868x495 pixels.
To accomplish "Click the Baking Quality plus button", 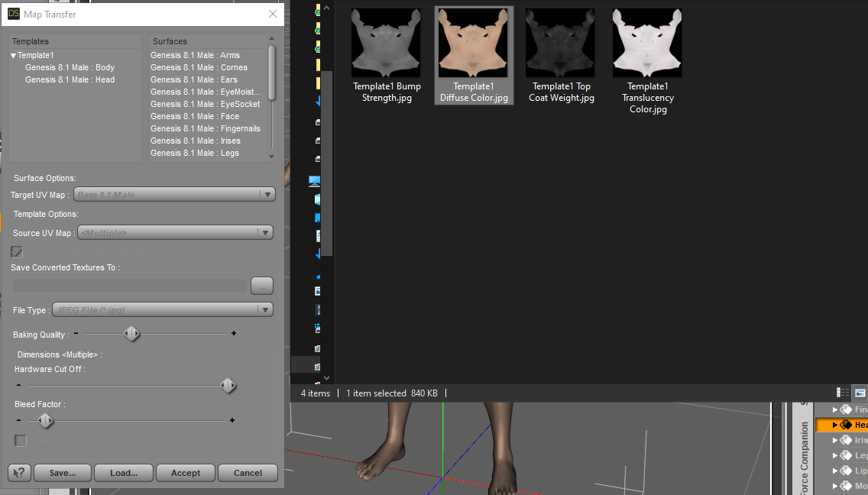I will click(234, 333).
